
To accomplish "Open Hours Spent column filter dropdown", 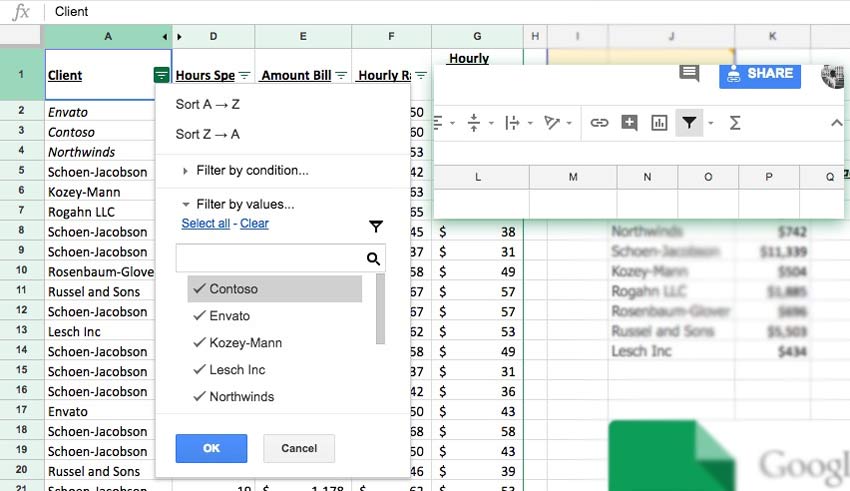I will pyautogui.click(x=244, y=75).
